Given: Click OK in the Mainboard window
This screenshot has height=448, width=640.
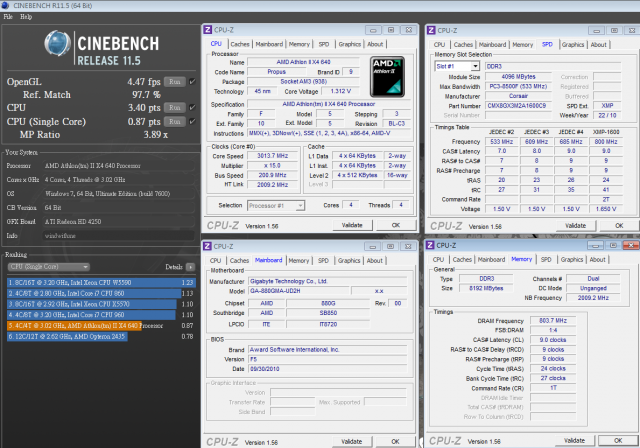Looking at the screenshot, I should [396, 441].
